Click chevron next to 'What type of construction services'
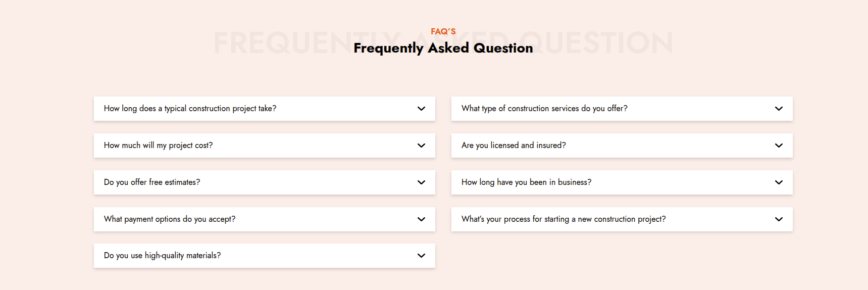The height and width of the screenshot is (290, 868). tap(779, 109)
